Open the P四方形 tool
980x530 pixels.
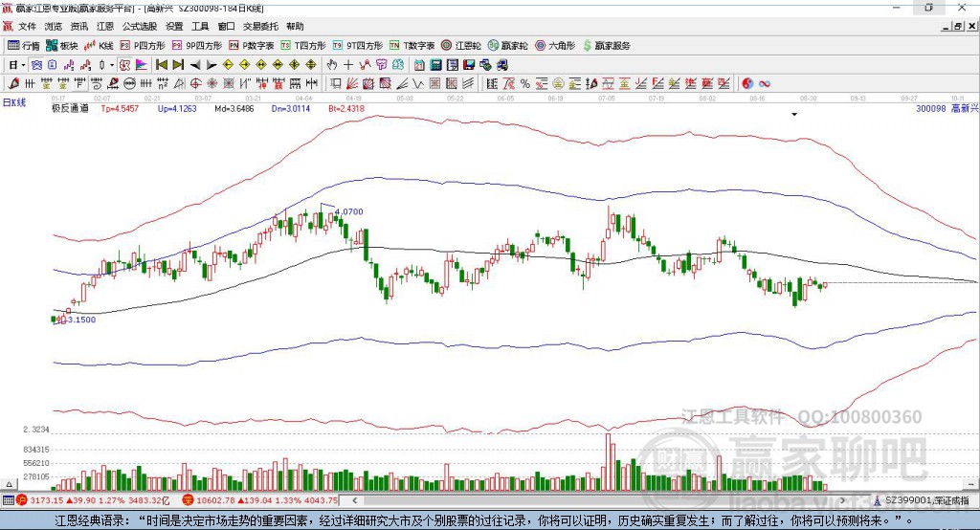point(143,46)
